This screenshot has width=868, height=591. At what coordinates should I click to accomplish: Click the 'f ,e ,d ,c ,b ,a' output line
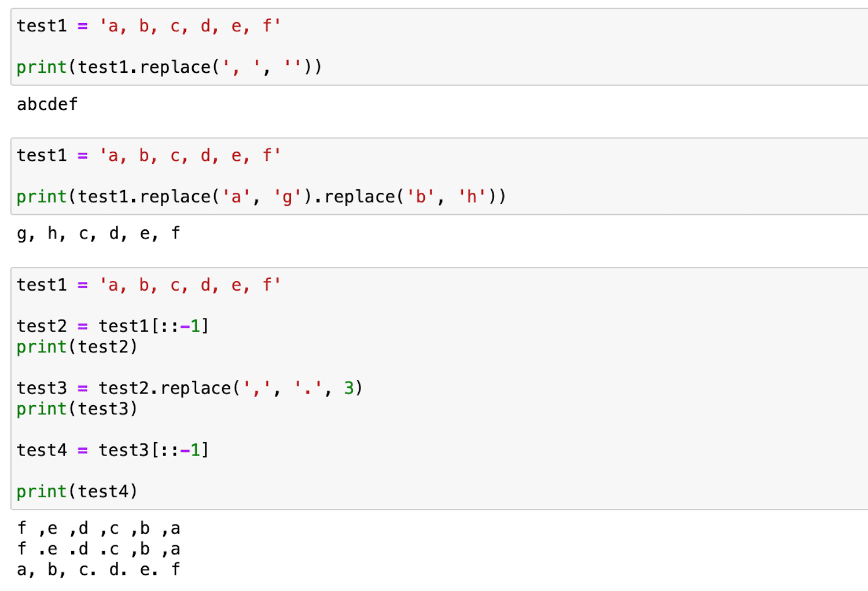[98, 528]
